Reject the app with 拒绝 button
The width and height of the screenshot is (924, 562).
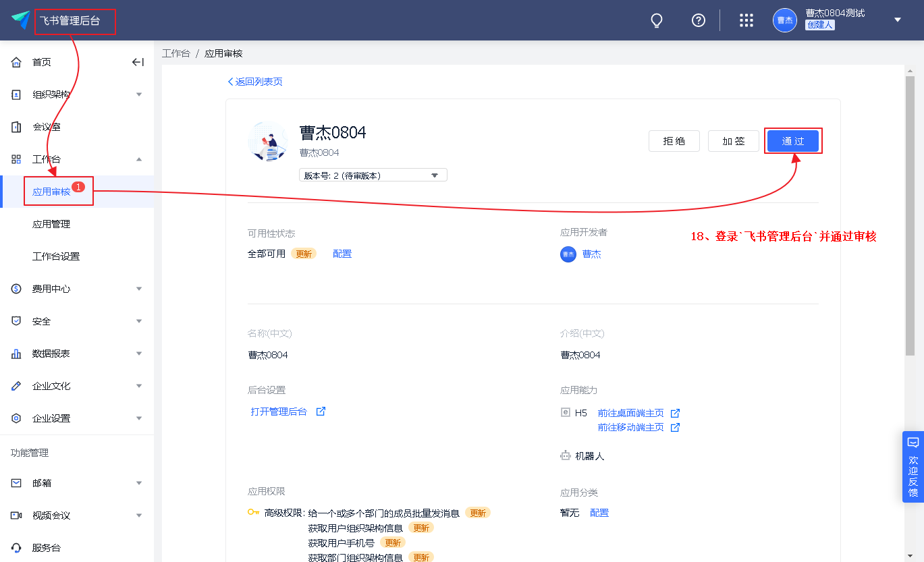click(674, 141)
